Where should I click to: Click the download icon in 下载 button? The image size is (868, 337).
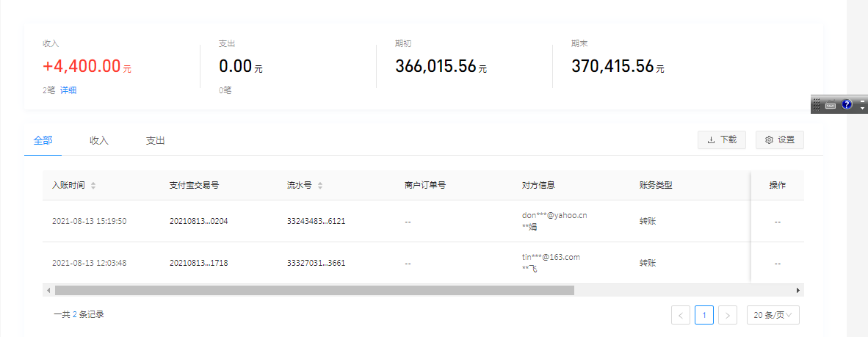tap(710, 139)
